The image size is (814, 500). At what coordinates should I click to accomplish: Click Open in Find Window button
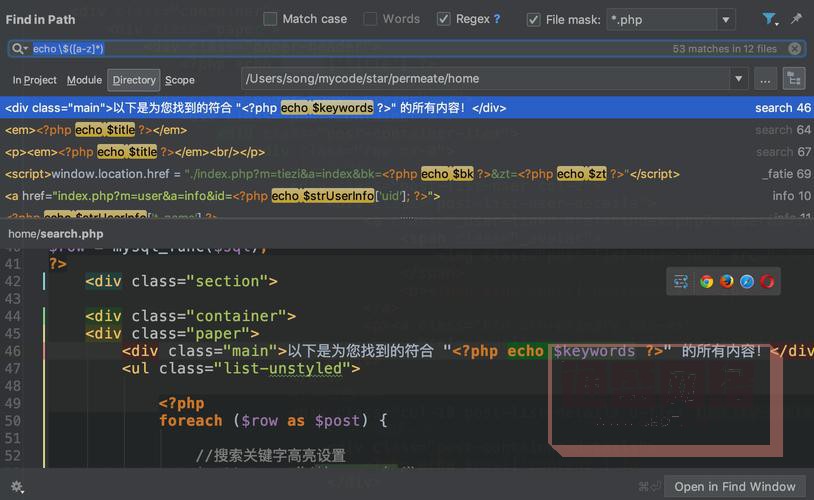[x=735, y=487]
